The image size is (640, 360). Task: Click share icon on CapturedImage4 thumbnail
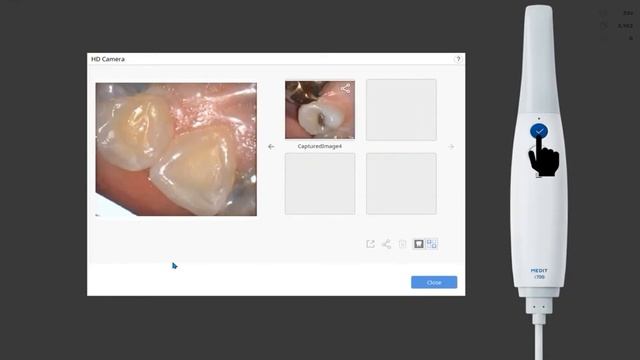click(345, 89)
